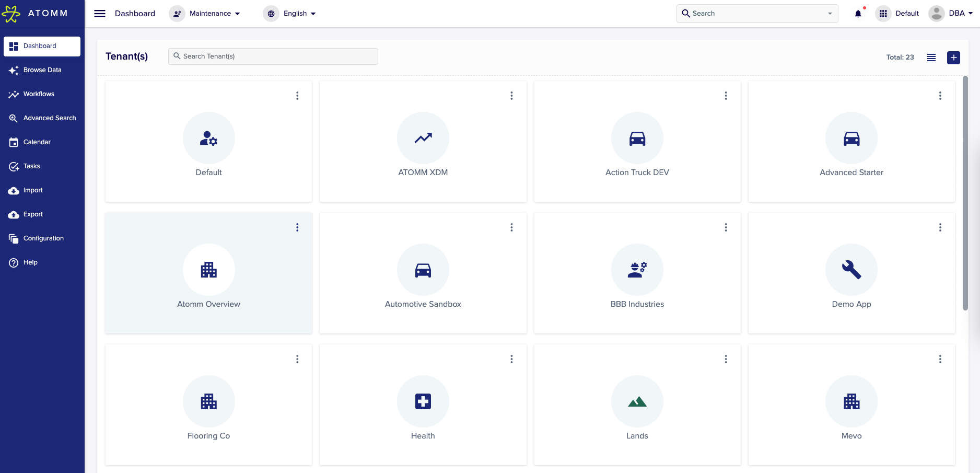
Task: Open the Browse Data section in sidebar
Action: click(42, 70)
